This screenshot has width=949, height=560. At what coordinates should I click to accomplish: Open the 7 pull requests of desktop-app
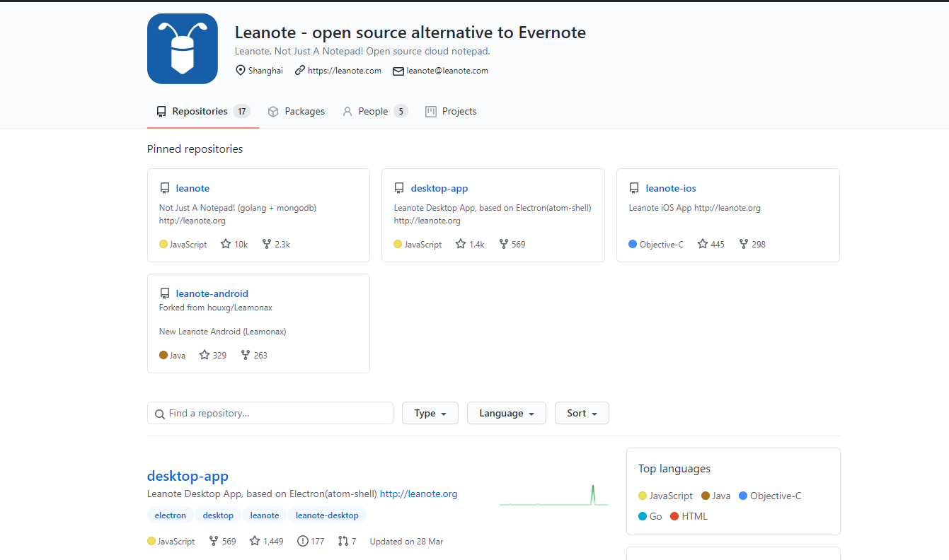347,541
